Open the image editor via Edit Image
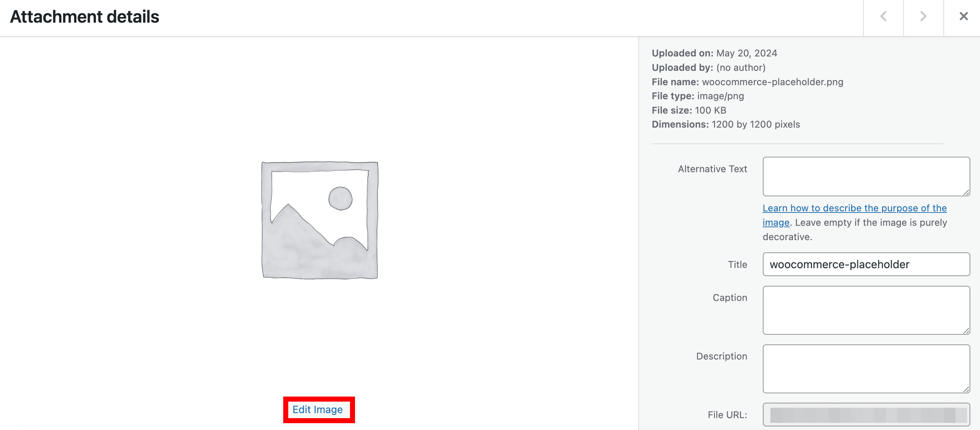 [318, 410]
